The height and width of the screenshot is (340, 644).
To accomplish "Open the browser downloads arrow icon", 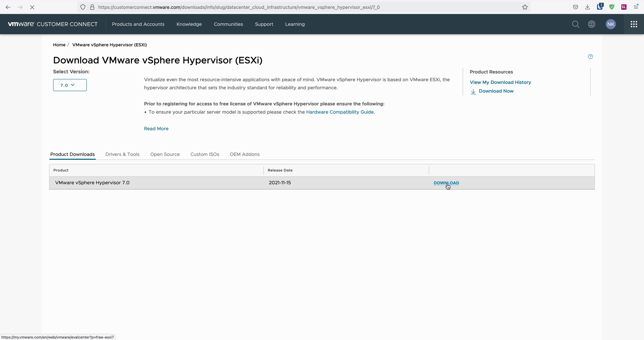I will coord(587,7).
